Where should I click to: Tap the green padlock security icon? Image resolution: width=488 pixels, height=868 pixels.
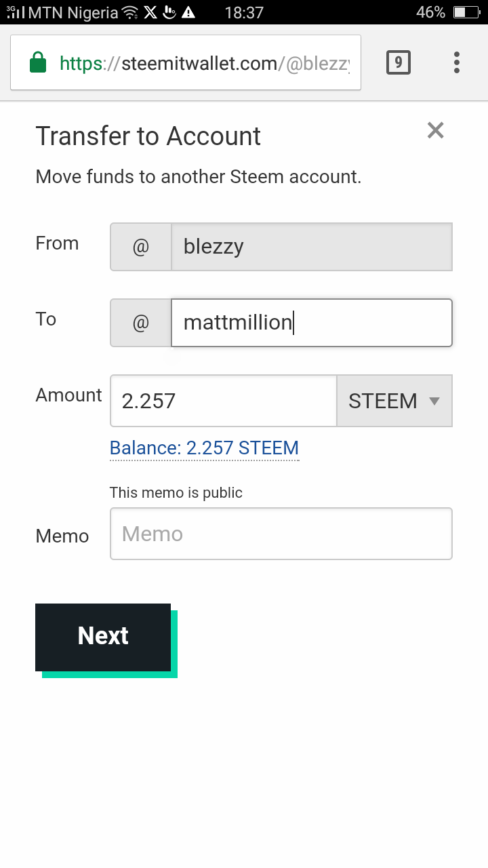coord(38,64)
